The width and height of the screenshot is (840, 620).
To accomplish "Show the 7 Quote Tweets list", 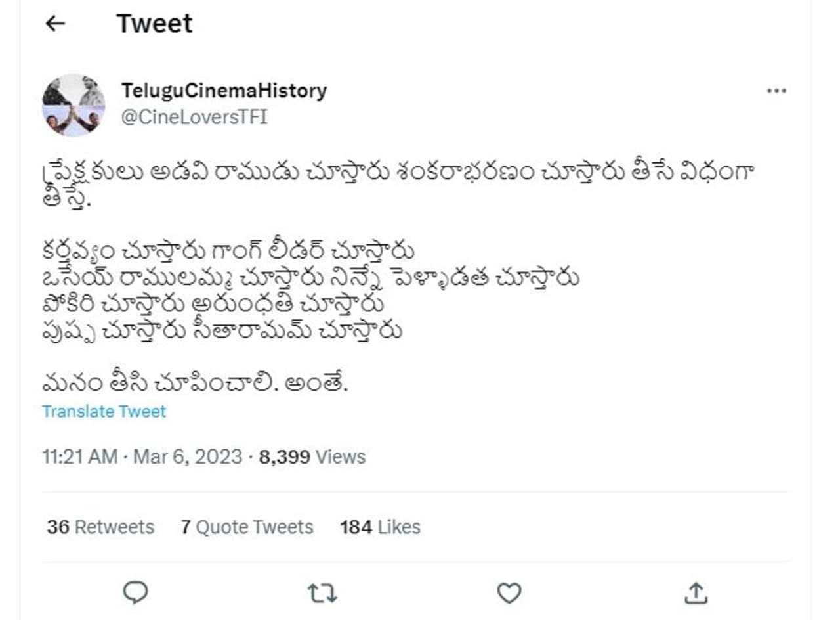I will [x=247, y=527].
